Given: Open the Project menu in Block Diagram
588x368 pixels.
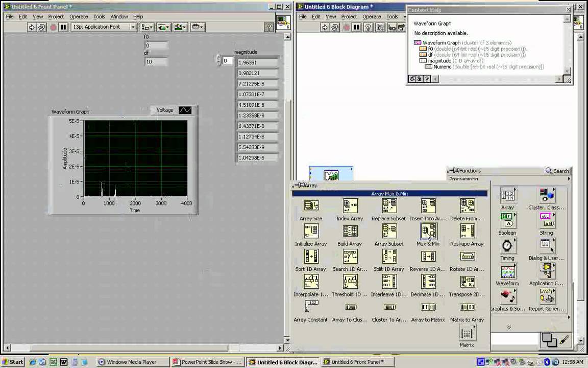Looking at the screenshot, I should [349, 16].
